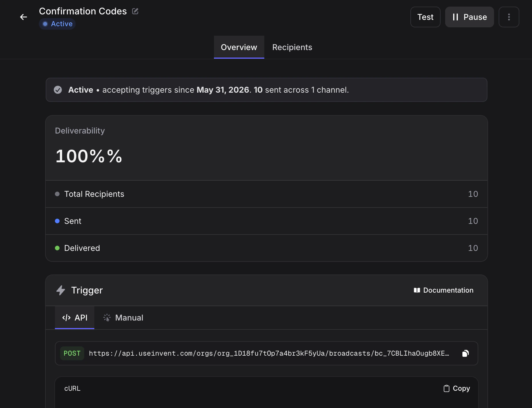The image size is (532, 408).
Task: Copy the POST endpoint URL
Action: (466, 353)
